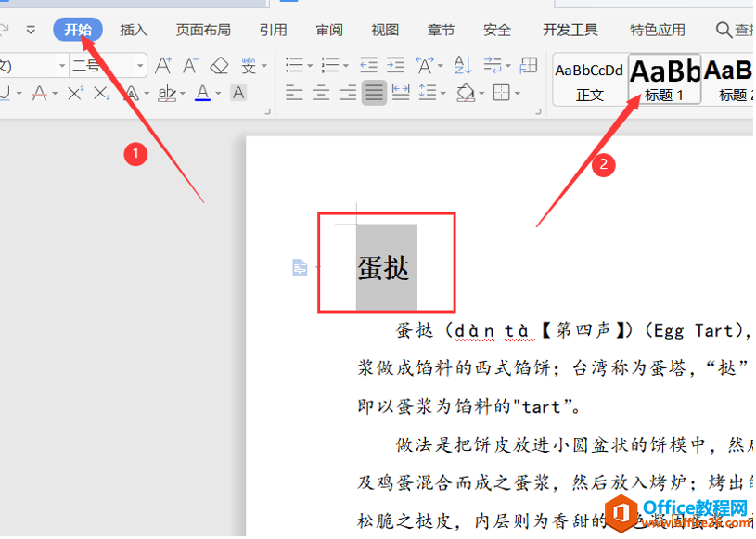Open the Shading color dropdown arrow
This screenshot has width=756, height=539.
tap(481, 93)
